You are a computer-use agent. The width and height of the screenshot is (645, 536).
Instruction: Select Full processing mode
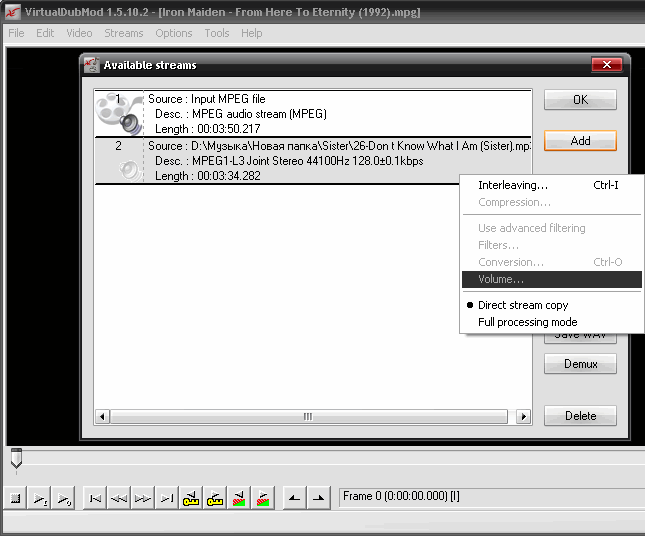527,322
